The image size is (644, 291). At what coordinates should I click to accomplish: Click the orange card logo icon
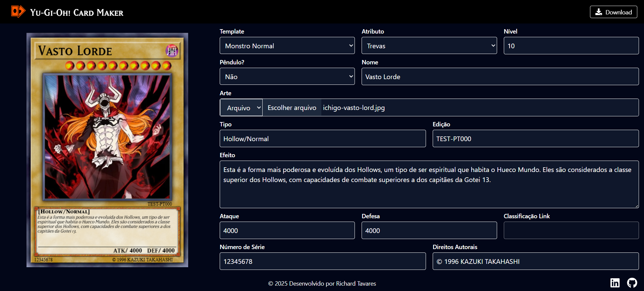pos(18,11)
